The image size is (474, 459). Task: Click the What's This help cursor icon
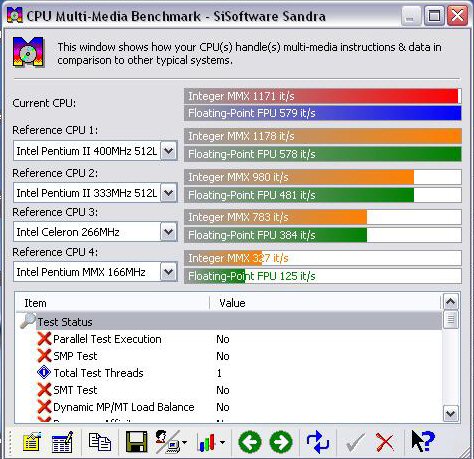click(x=423, y=441)
